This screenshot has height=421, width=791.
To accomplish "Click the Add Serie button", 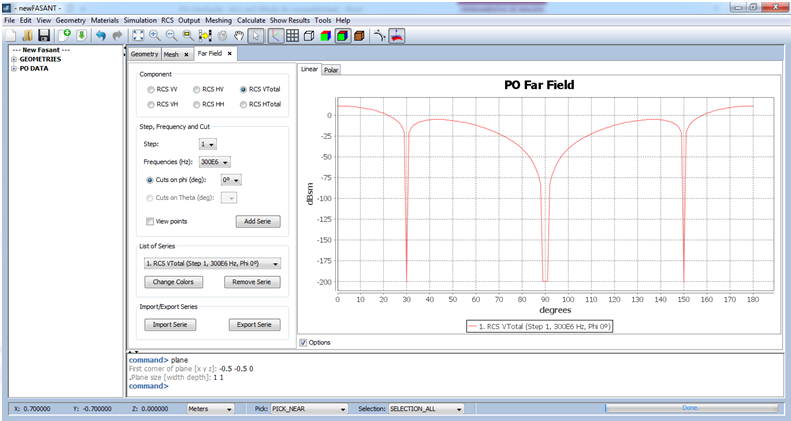I will 257,221.
